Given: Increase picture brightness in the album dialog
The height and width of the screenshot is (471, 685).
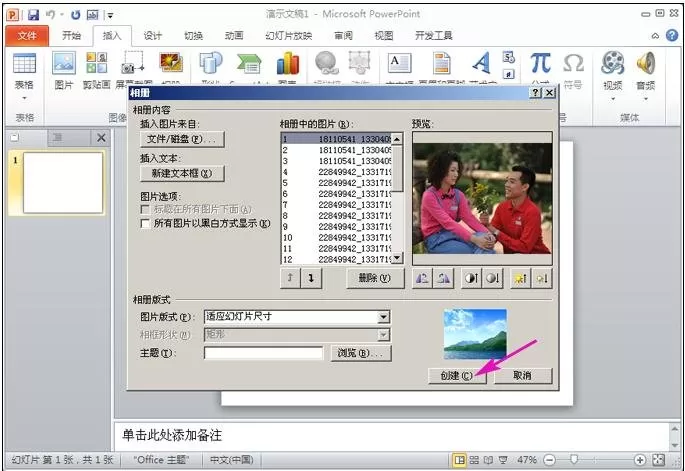Looking at the screenshot, I should tap(521, 278).
